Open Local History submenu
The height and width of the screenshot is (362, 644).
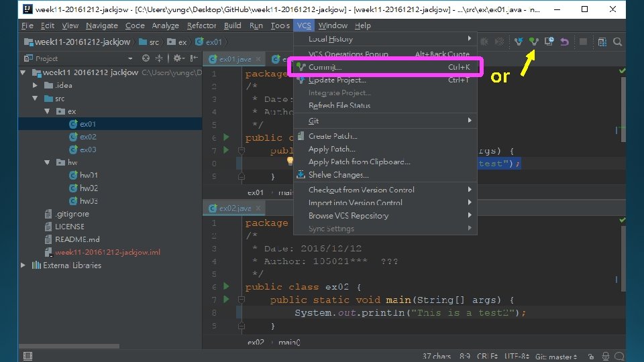pos(385,39)
